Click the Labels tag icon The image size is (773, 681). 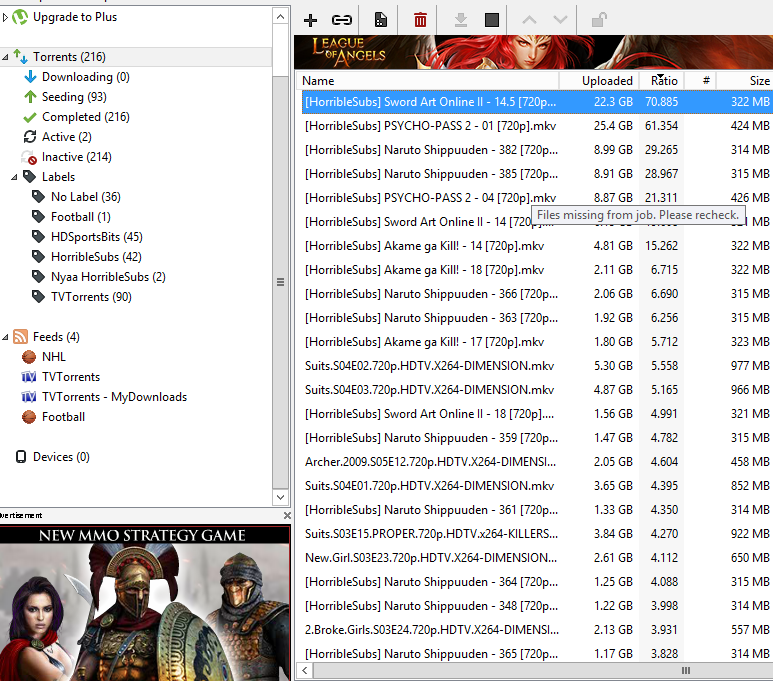coord(30,177)
